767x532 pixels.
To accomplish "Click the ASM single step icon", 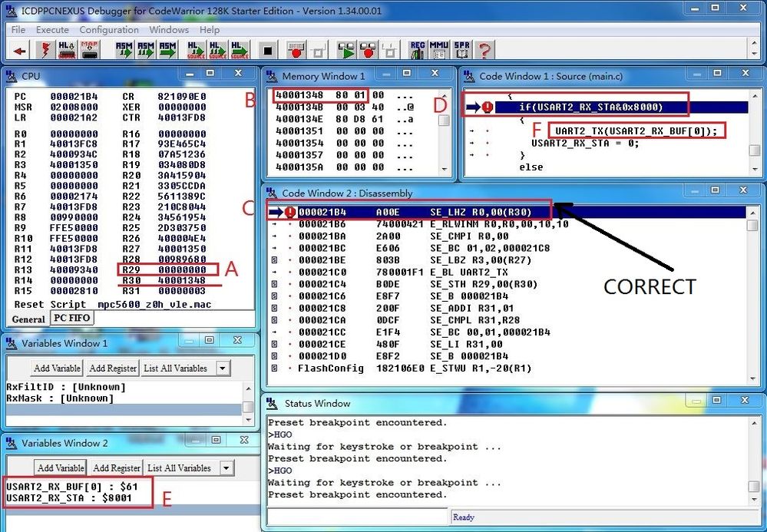I will point(124,51).
